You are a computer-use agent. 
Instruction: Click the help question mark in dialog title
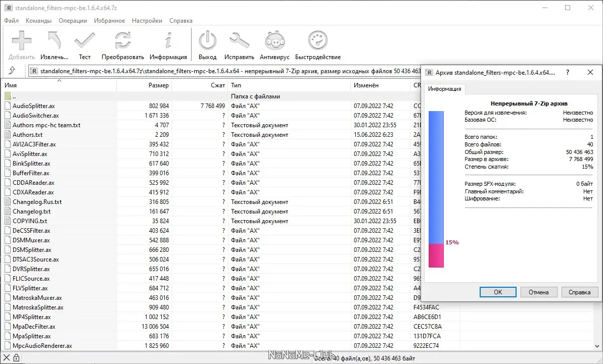567,72
